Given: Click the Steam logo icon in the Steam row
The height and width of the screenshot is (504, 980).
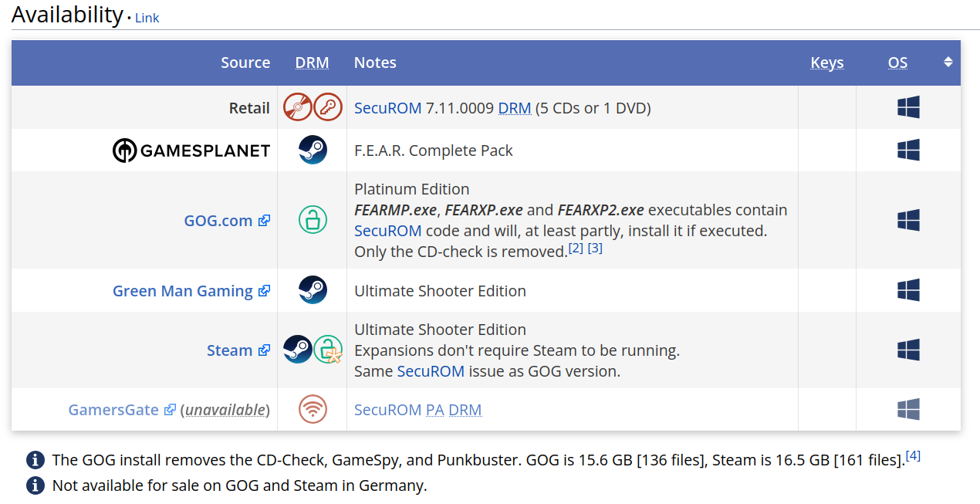Looking at the screenshot, I should (x=298, y=350).
